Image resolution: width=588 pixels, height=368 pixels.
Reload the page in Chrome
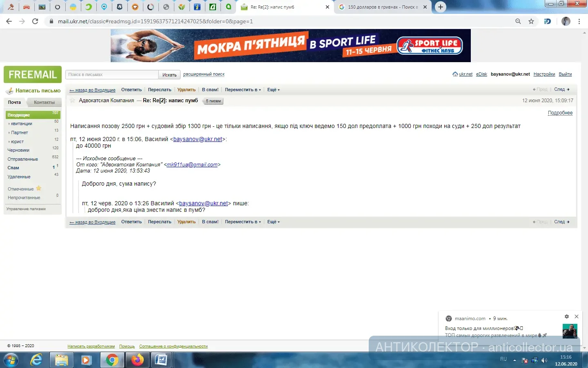tap(35, 21)
